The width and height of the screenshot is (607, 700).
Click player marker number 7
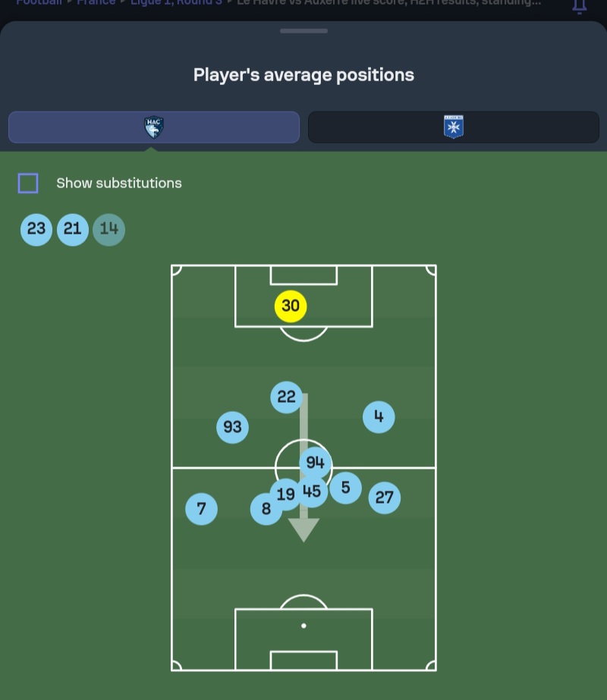coord(201,509)
